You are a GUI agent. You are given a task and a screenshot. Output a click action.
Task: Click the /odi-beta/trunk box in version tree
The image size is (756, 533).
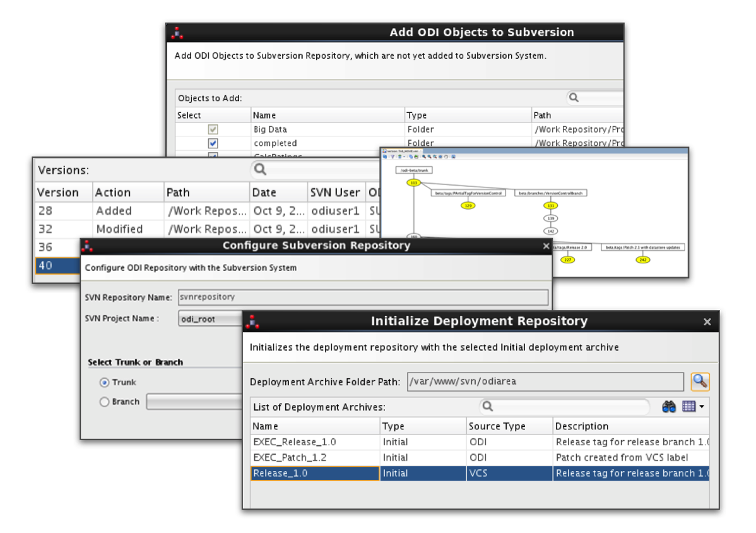[414, 171]
